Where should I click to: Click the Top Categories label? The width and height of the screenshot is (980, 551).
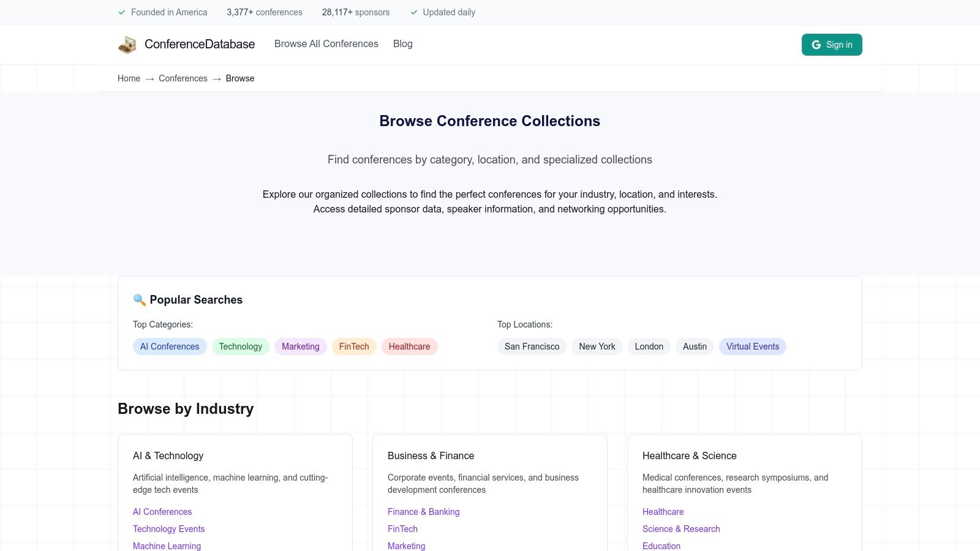(x=163, y=324)
